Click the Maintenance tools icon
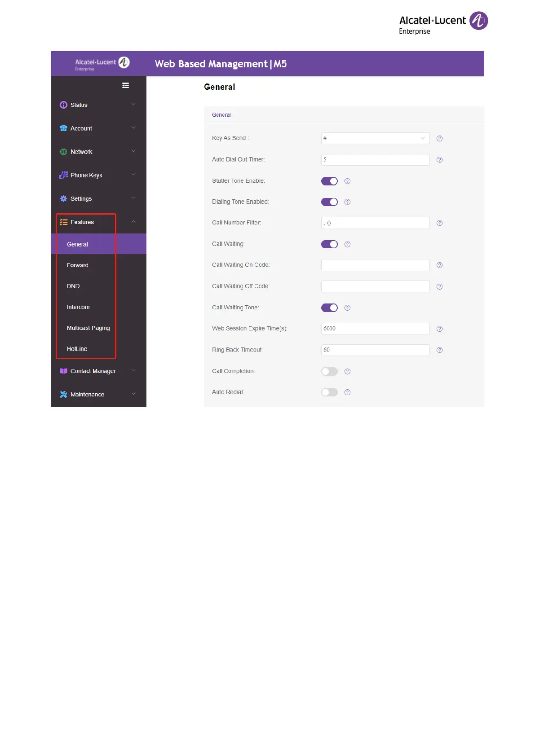535x756 pixels. coord(63,395)
